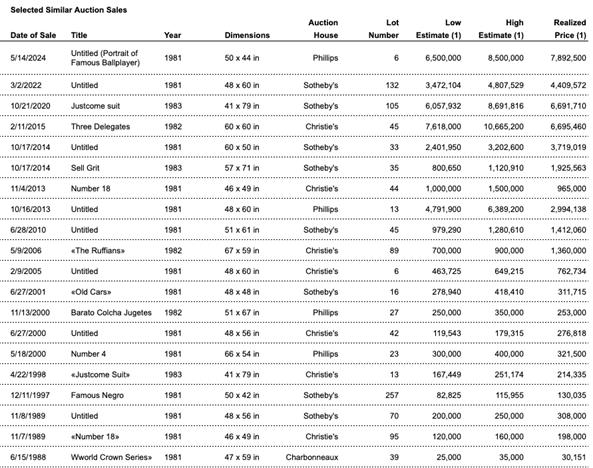
Task: Select the Realized Price column header
Action: pyautogui.click(x=570, y=29)
